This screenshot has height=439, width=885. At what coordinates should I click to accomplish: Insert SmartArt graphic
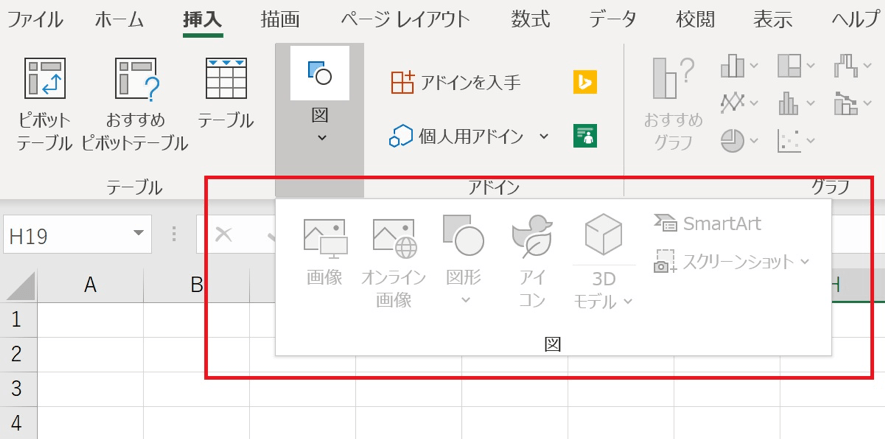[707, 222]
